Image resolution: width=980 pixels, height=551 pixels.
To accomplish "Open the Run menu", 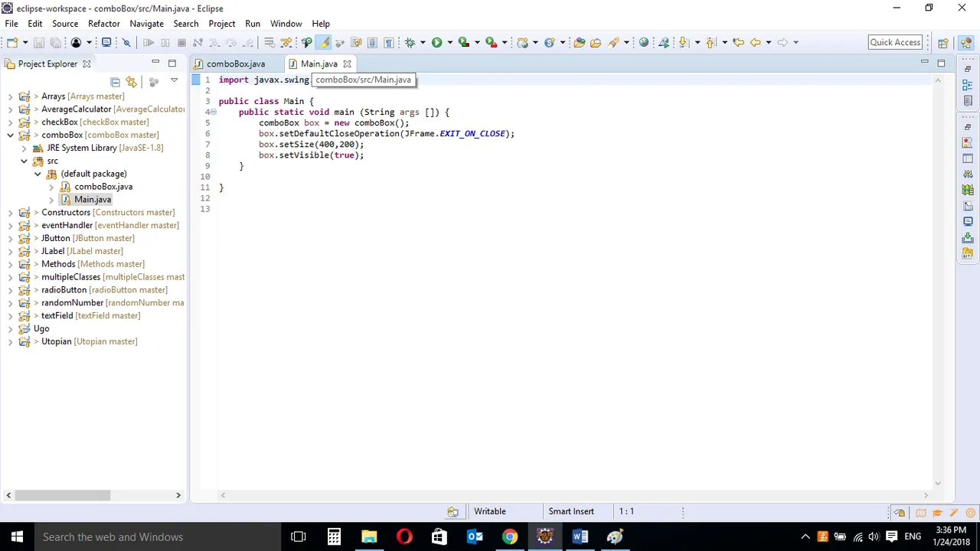I will click(253, 24).
